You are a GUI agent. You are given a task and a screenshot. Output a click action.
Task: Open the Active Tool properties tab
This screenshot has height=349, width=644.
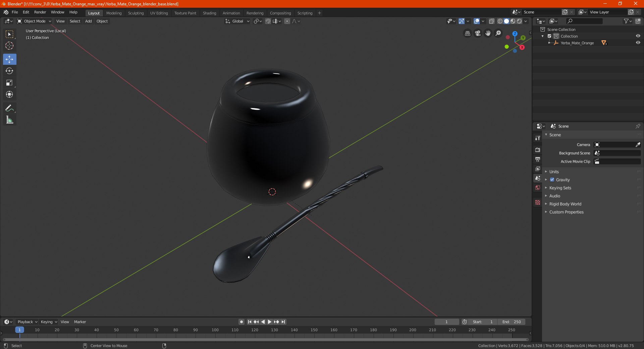pyautogui.click(x=538, y=138)
